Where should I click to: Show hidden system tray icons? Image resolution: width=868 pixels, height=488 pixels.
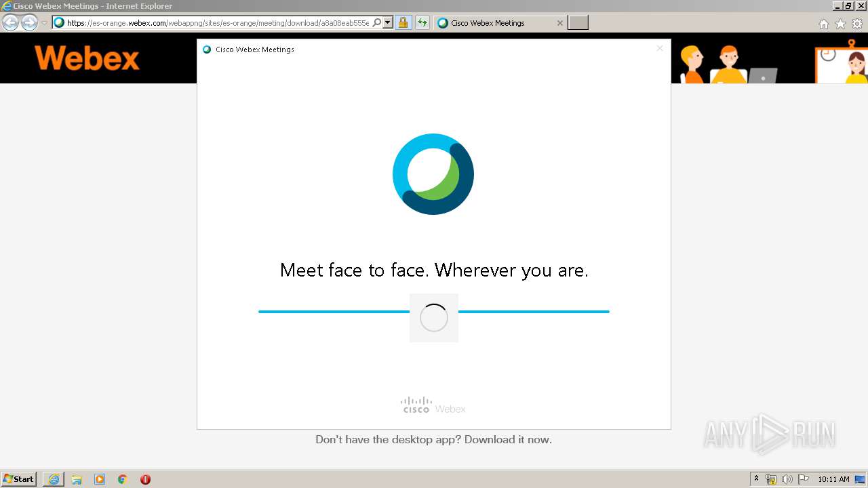point(757,479)
